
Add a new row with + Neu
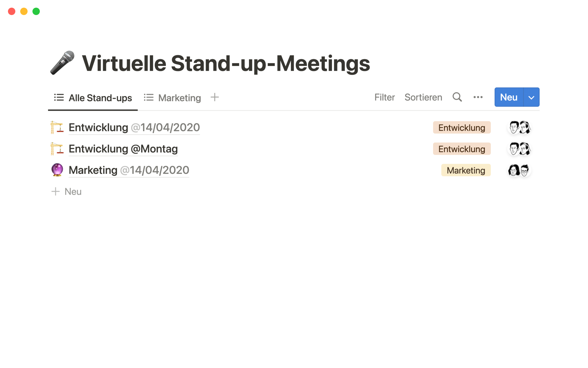coord(66,192)
